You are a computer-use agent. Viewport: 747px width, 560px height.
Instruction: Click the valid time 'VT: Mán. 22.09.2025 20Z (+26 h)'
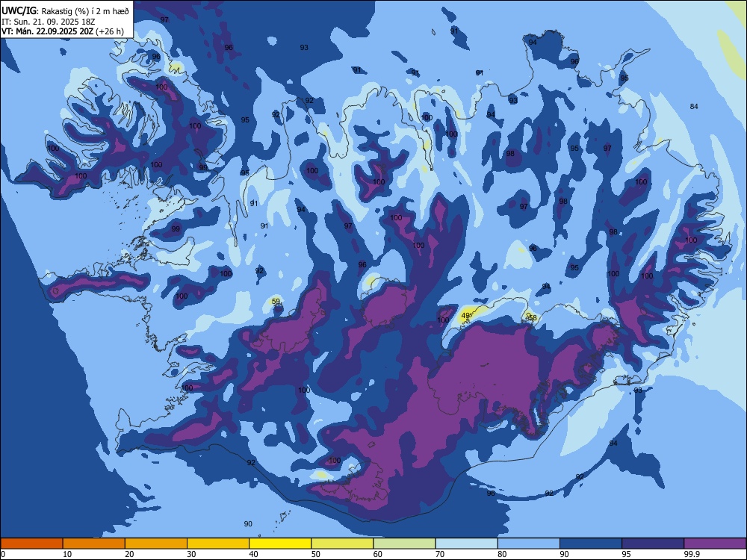pyautogui.click(x=63, y=31)
